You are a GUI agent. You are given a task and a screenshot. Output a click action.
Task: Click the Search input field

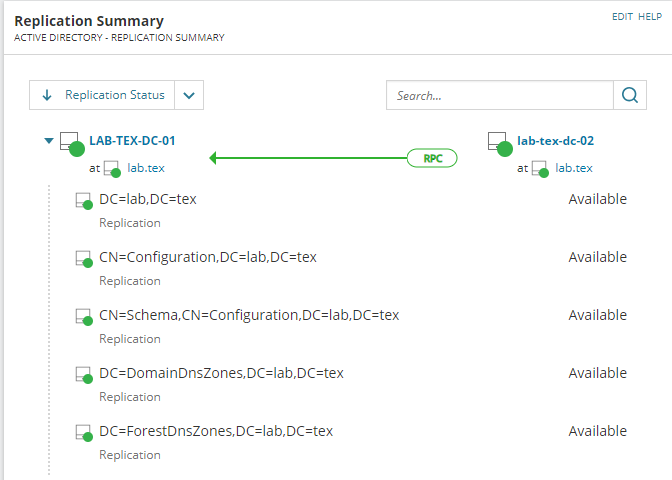pos(500,96)
